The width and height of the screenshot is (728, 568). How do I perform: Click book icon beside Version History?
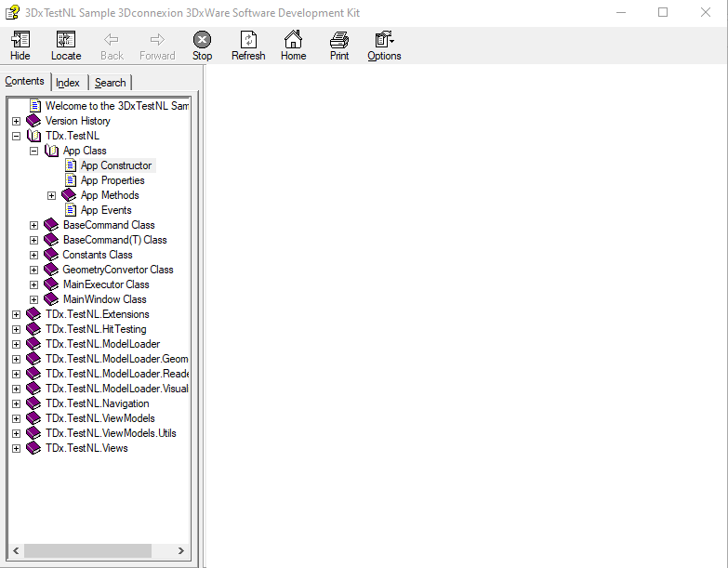point(33,121)
